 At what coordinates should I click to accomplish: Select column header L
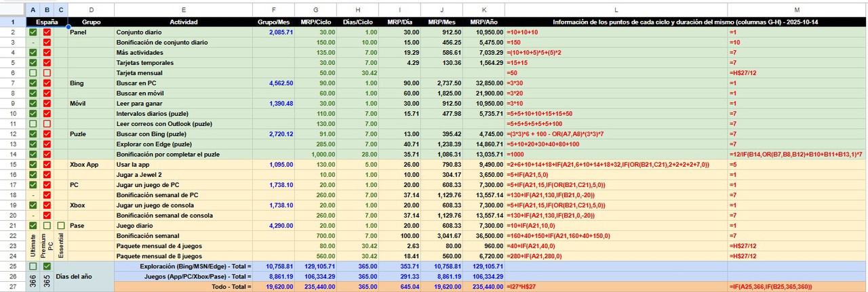[x=616, y=9]
